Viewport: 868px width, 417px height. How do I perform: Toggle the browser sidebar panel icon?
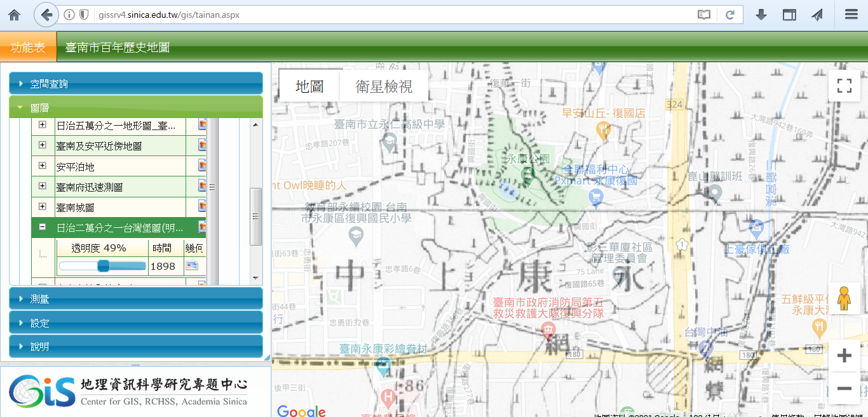[789, 15]
